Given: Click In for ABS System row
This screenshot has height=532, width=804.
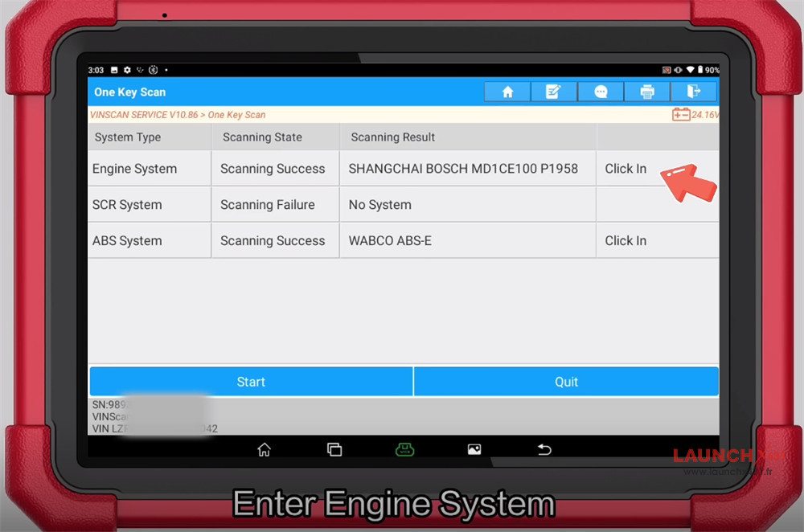Looking at the screenshot, I should click(626, 240).
